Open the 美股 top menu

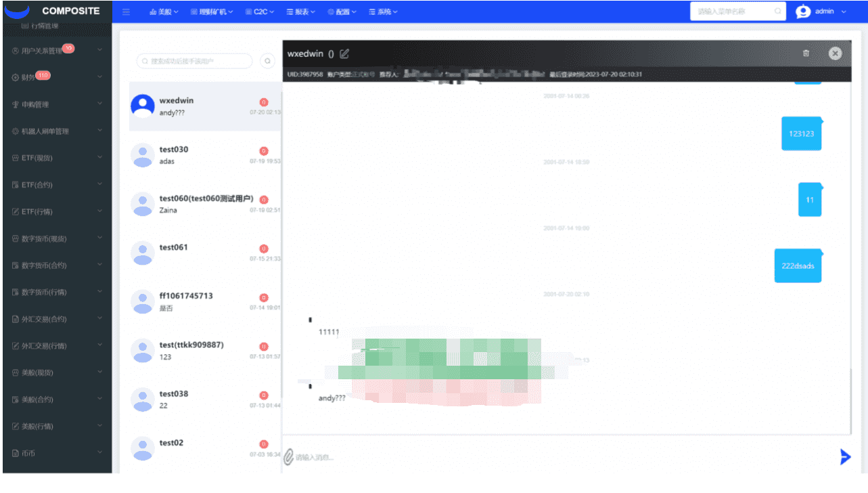pos(164,12)
